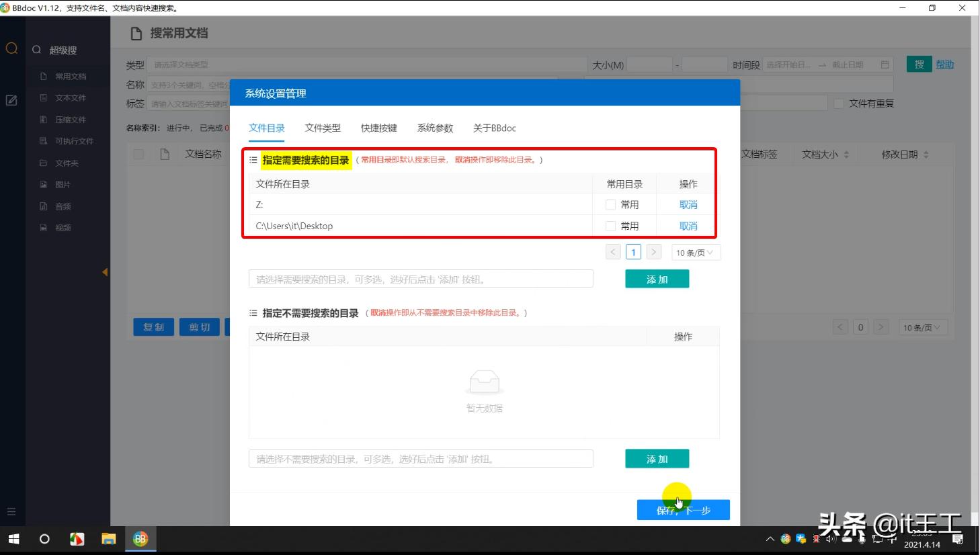Open BBdoc icon in system tray
Image resolution: width=980 pixels, height=555 pixels.
[x=785, y=538]
